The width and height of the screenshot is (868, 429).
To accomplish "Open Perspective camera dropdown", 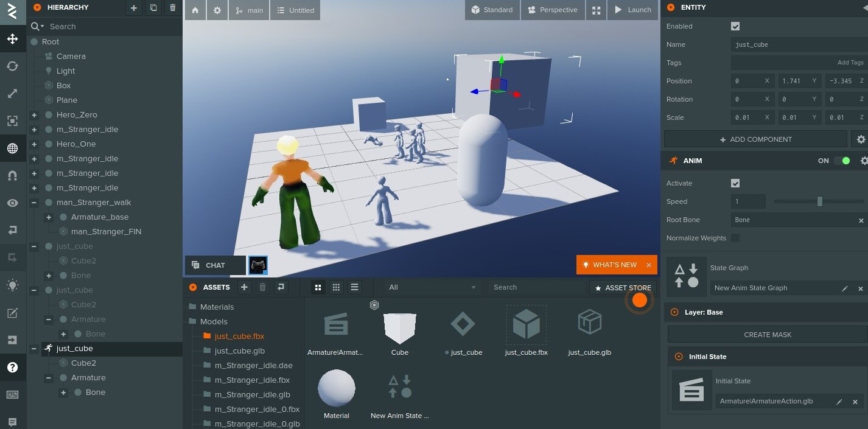I will point(553,10).
